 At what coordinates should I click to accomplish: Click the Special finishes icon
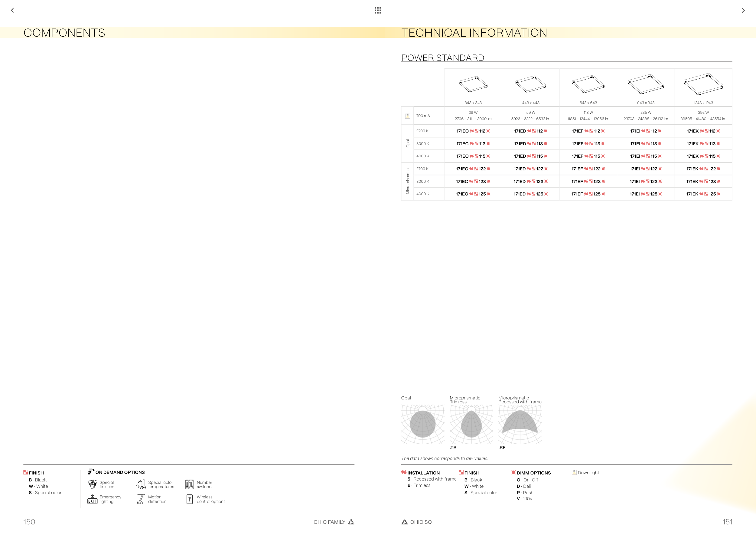point(93,484)
